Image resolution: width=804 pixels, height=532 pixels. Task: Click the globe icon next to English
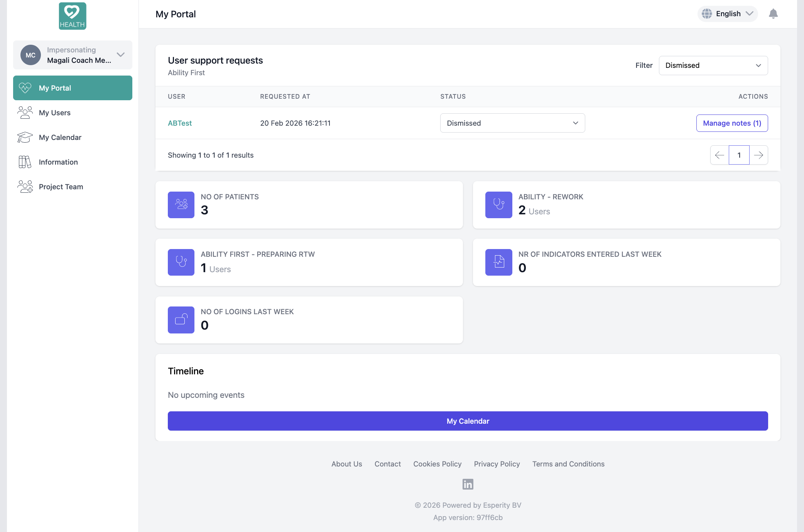(x=707, y=13)
